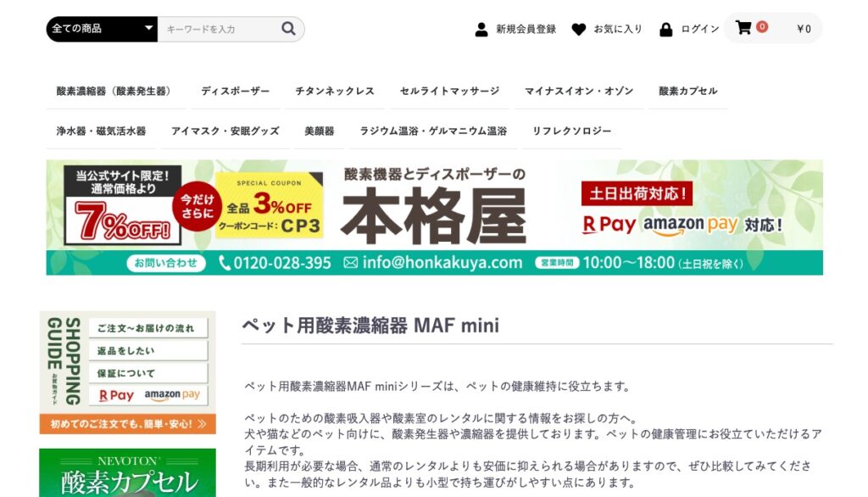The height and width of the screenshot is (497, 868).
Task: Open the リフレクソロジー menu item
Action: click(x=571, y=131)
